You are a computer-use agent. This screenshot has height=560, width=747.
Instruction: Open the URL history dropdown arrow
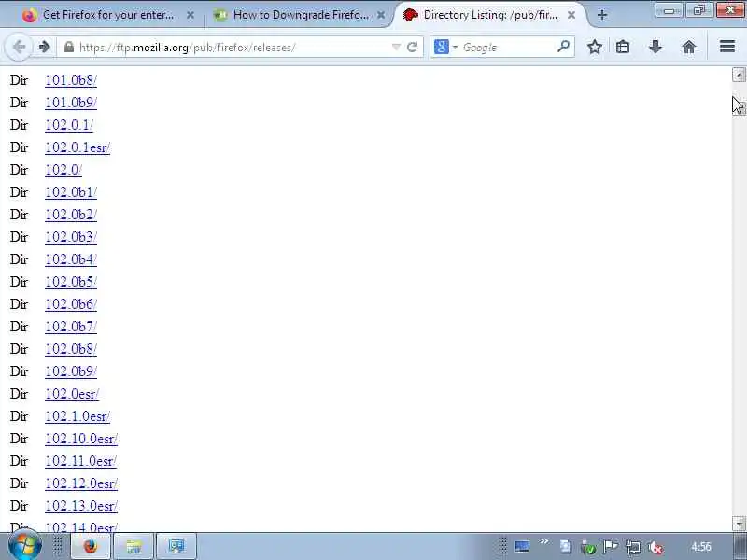(396, 48)
